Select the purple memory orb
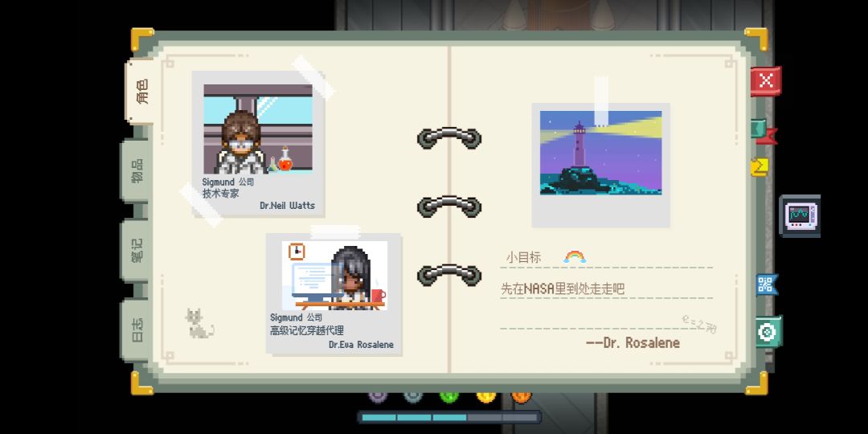 coord(378,396)
